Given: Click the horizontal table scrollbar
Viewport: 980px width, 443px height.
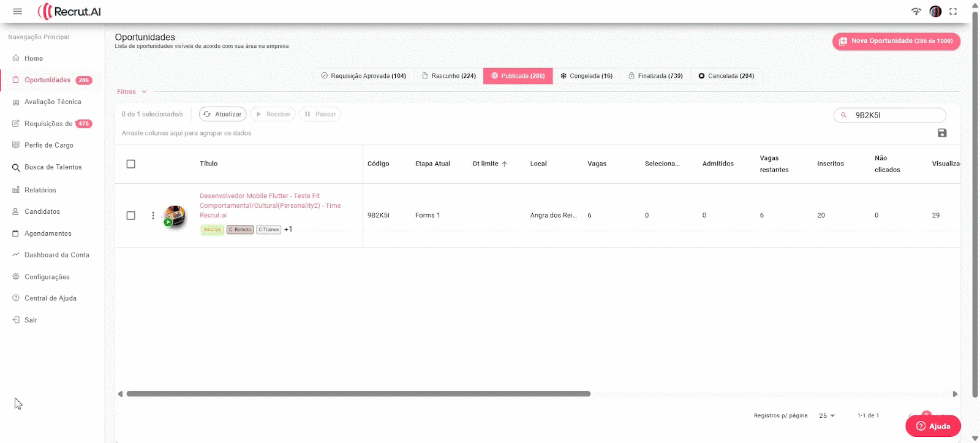Looking at the screenshot, I should coord(358,394).
